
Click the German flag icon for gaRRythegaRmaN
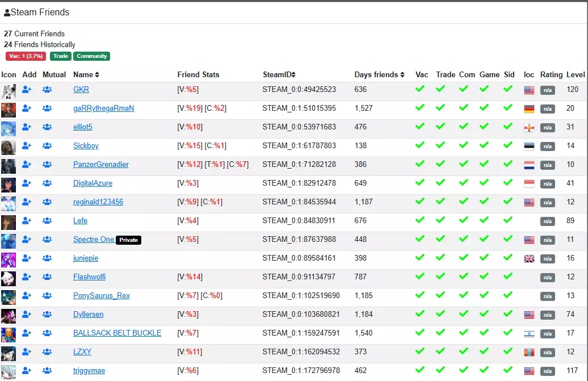pos(529,109)
